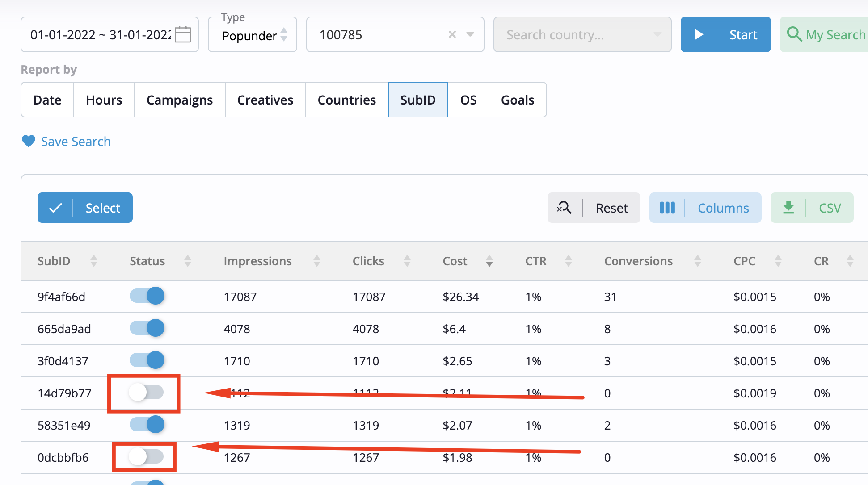Clear the 100785 selection with X
This screenshot has width=868, height=485.
(x=452, y=34)
